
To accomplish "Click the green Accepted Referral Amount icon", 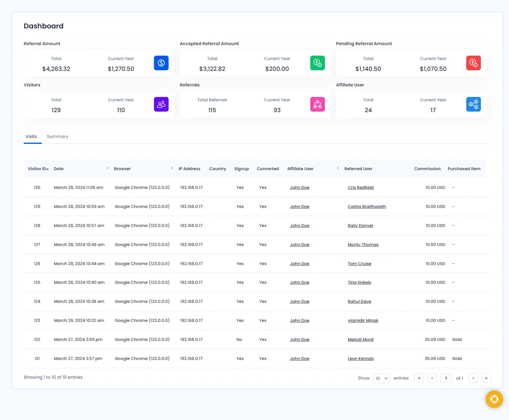I will pyautogui.click(x=317, y=63).
